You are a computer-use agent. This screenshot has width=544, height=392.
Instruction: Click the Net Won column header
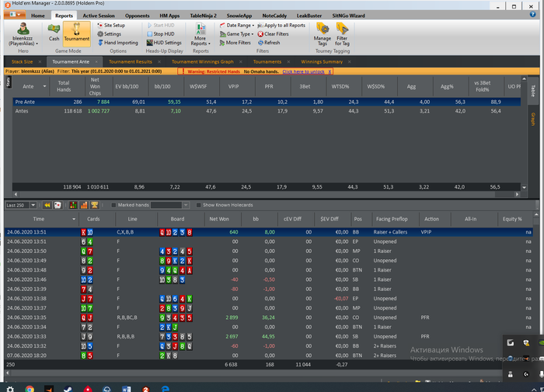click(x=219, y=219)
